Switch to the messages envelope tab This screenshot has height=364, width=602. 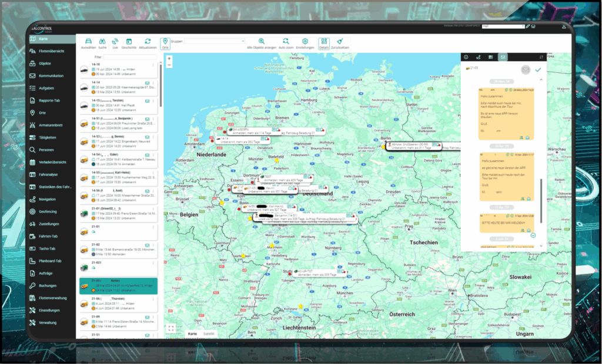pyautogui.click(x=503, y=57)
